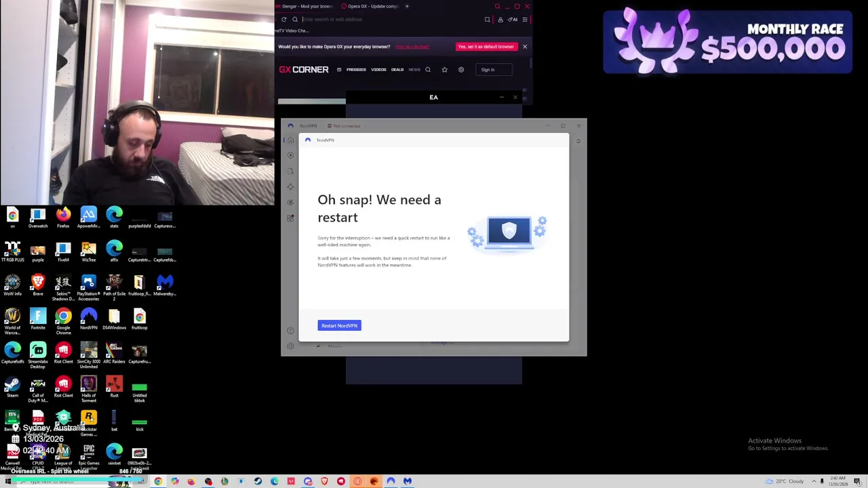Screen dimensions: 868x488
Task: Open the FiveM desktop shortcut
Action: 63,252
